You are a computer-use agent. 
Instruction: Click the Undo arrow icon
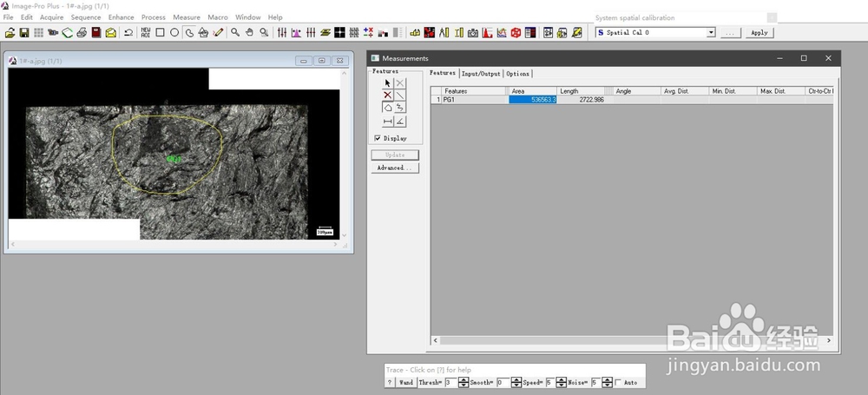(x=128, y=33)
